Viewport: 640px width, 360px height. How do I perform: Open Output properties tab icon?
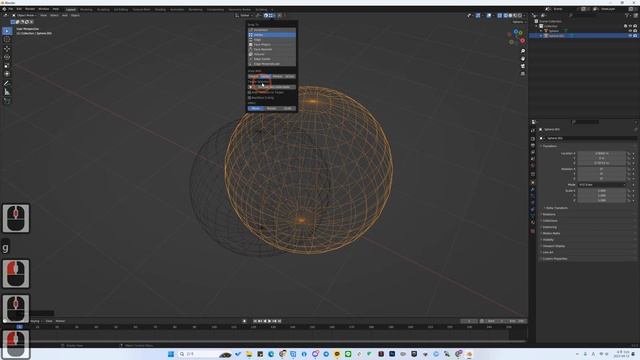(533, 145)
